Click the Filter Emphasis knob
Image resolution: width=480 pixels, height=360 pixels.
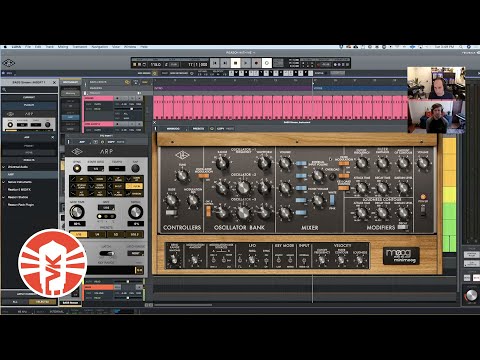tap(382, 163)
